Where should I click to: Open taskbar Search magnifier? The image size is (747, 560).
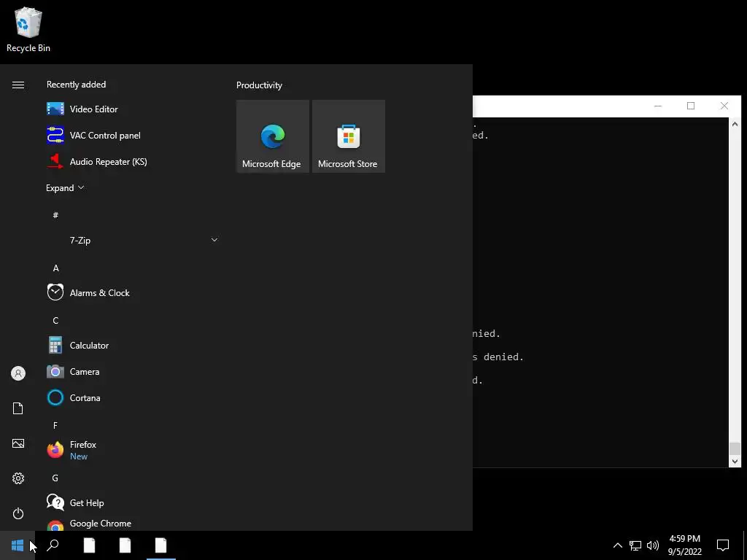coord(53,545)
